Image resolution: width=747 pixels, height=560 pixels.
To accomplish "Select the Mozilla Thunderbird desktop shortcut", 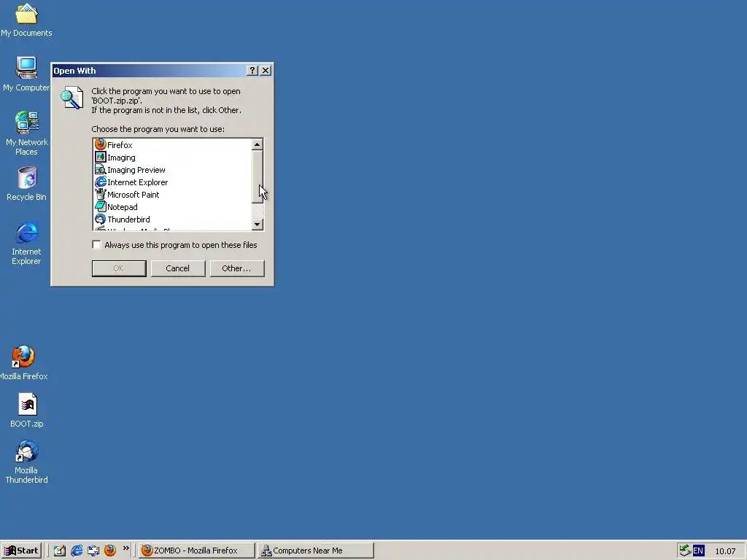I will [x=27, y=462].
